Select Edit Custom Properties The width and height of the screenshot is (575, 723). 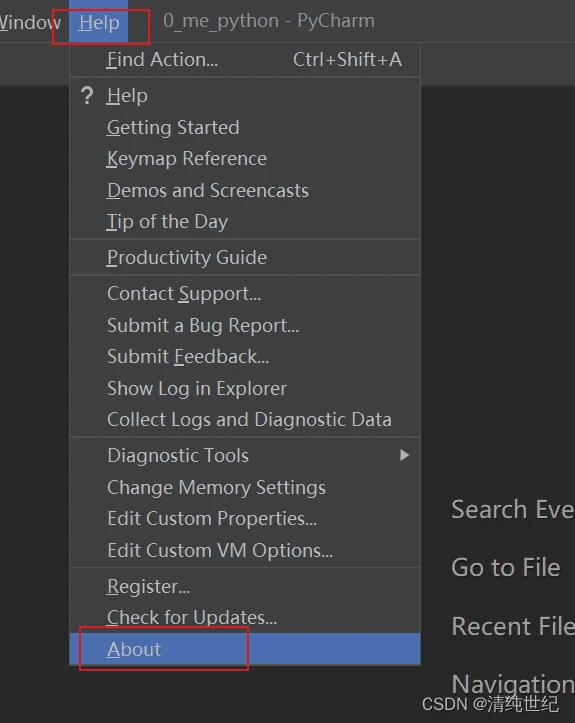pyautogui.click(x=245, y=519)
